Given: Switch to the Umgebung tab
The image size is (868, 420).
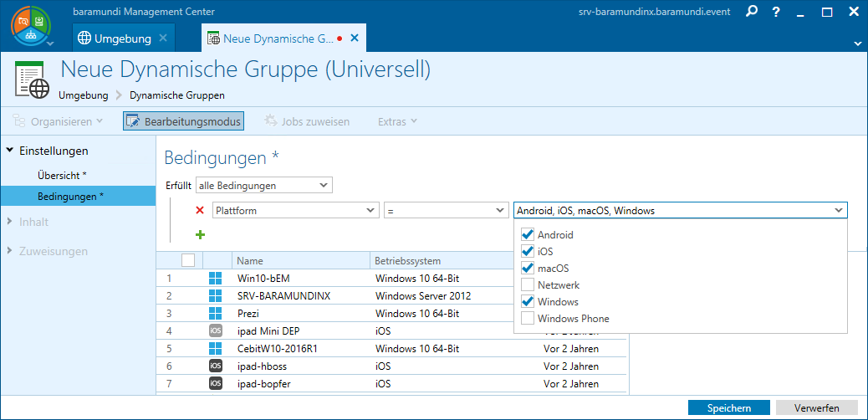Looking at the screenshot, I should pos(123,38).
